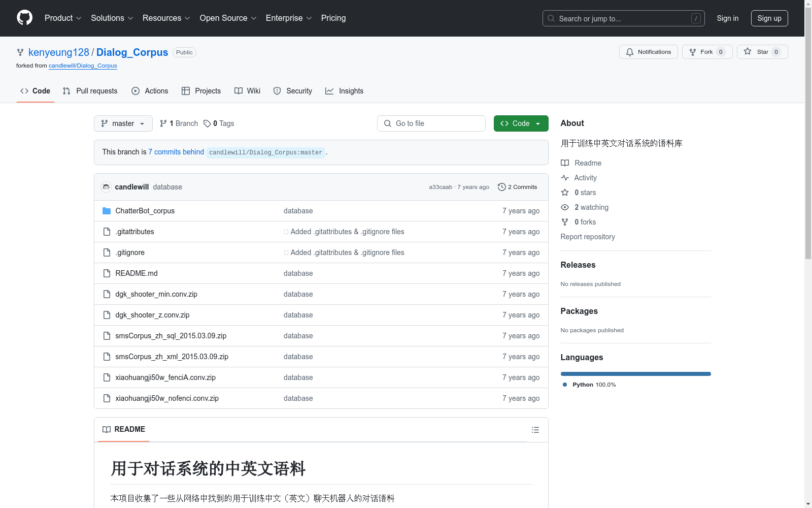
Task: Click the forked repository icon near kenyeung128
Action: coord(20,52)
